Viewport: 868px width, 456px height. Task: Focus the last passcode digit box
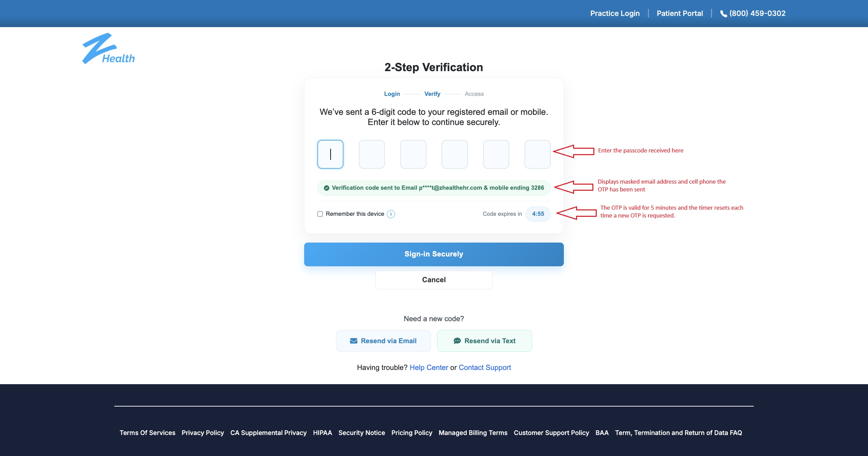537,154
